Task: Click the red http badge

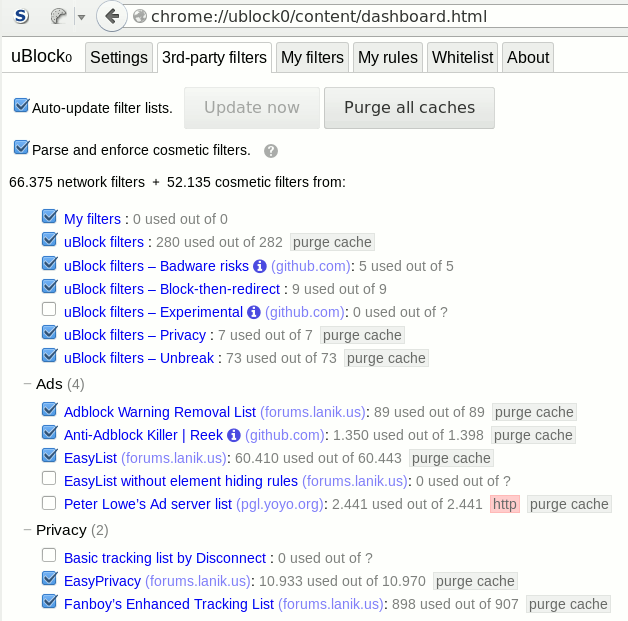Action: pos(505,504)
